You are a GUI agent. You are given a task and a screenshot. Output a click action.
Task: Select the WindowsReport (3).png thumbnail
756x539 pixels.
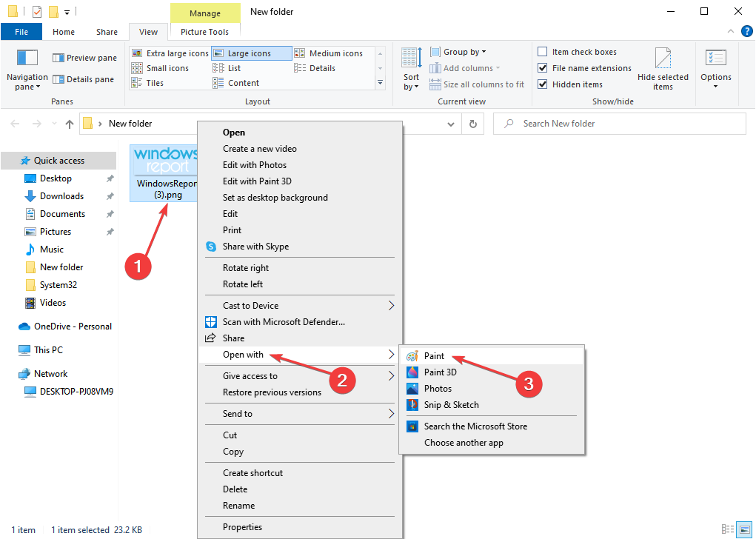[164, 173]
